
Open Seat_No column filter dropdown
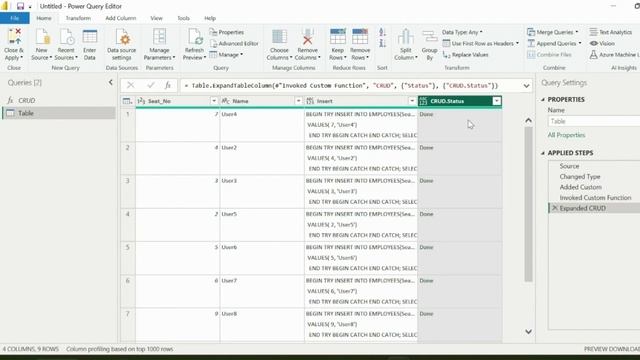coord(214,101)
